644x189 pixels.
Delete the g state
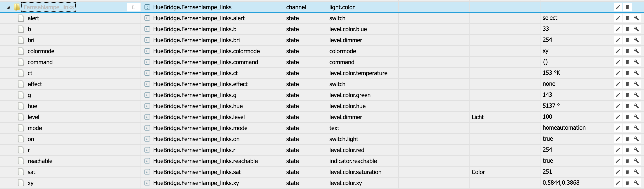(627, 95)
